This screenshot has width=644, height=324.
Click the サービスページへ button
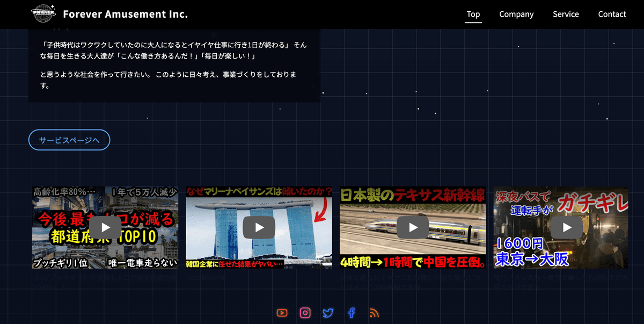click(69, 140)
